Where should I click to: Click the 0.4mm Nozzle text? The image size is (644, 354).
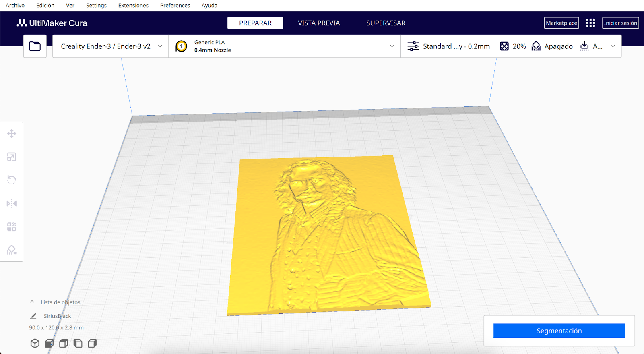[x=213, y=50]
